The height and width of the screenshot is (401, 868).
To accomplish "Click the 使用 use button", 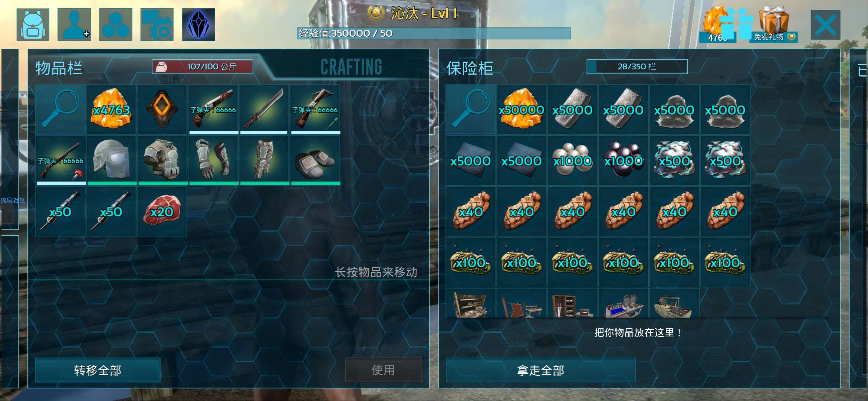I will point(383,370).
